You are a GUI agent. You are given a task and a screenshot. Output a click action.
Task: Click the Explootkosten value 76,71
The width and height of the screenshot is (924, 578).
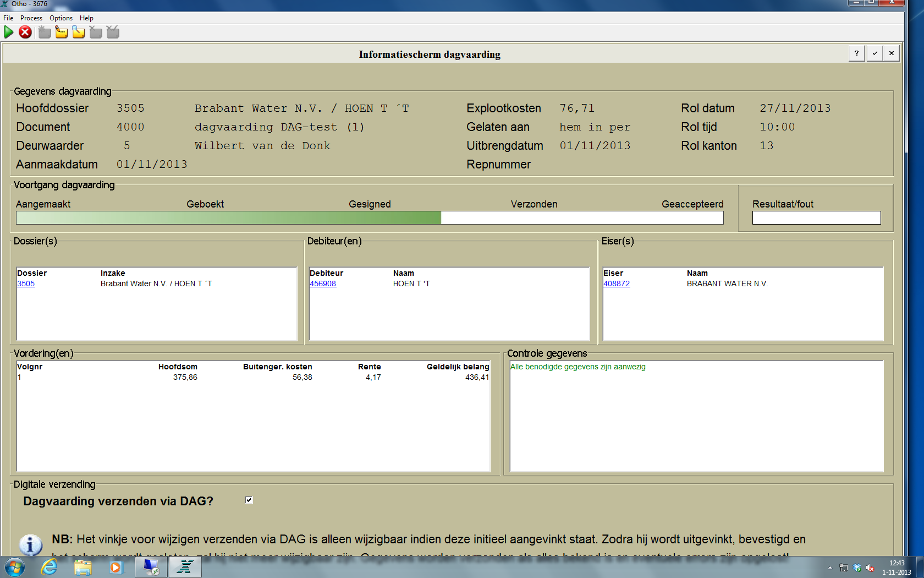(577, 108)
